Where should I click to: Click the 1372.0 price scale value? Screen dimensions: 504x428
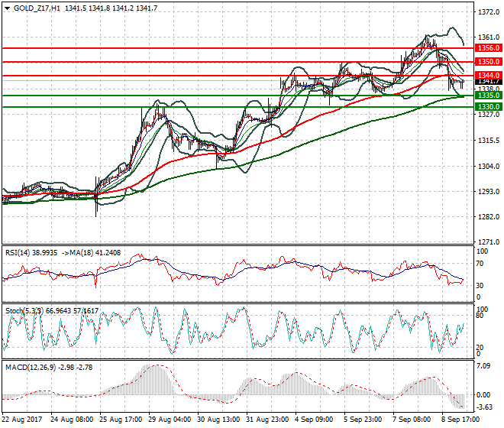489,12
